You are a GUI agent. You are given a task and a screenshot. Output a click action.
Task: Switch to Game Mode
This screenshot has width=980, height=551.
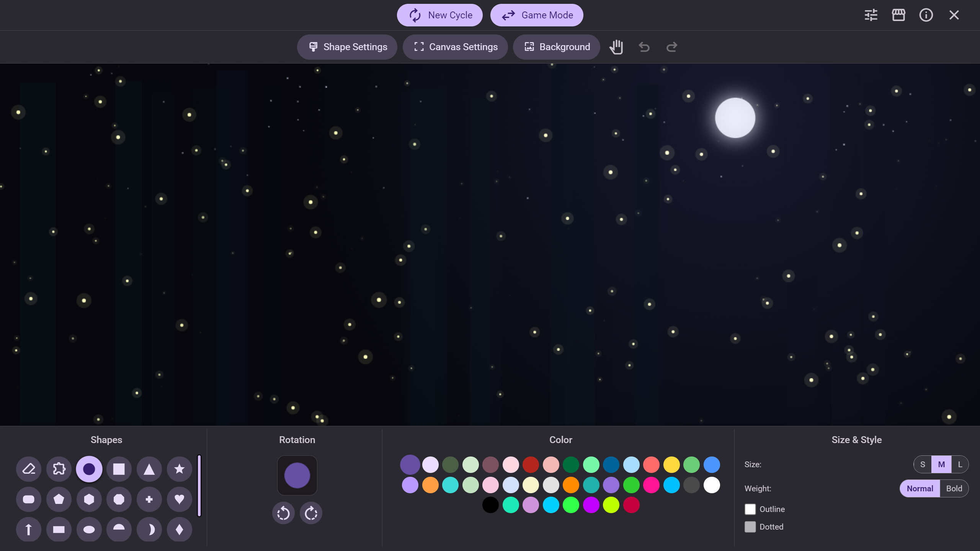(x=537, y=15)
